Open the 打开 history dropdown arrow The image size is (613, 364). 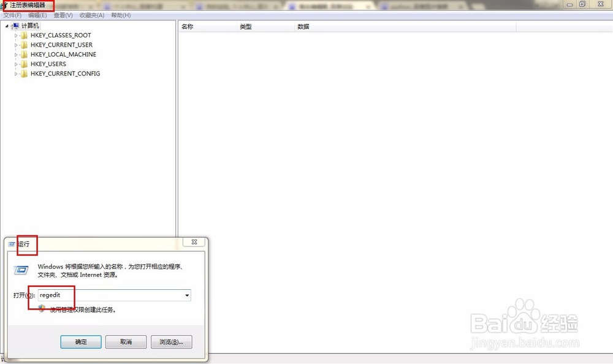pyautogui.click(x=186, y=295)
